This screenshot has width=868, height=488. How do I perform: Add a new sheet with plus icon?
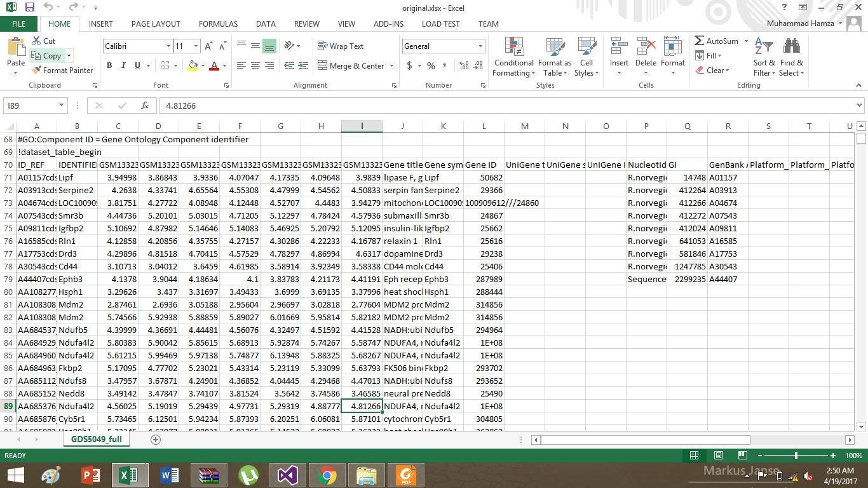point(155,440)
